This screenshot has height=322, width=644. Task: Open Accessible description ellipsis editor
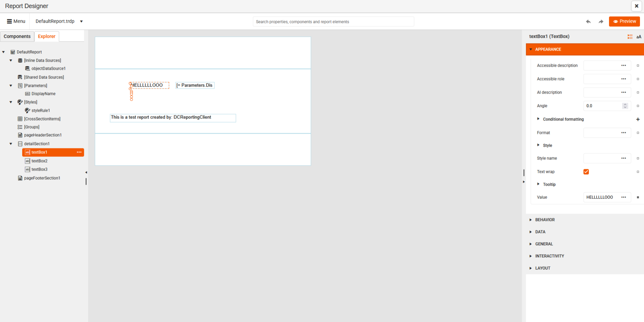point(624,65)
